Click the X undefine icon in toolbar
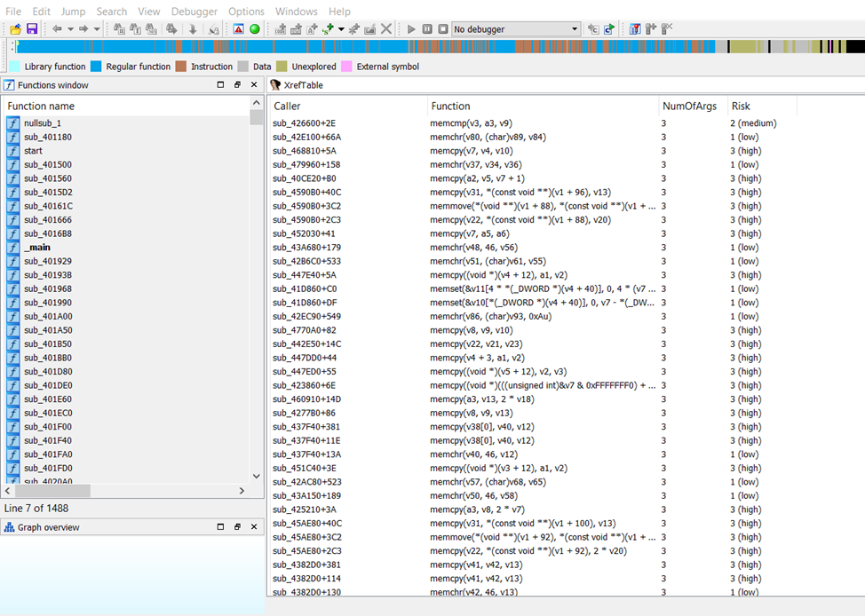Screen dimensions: 865x616 click(x=386, y=28)
